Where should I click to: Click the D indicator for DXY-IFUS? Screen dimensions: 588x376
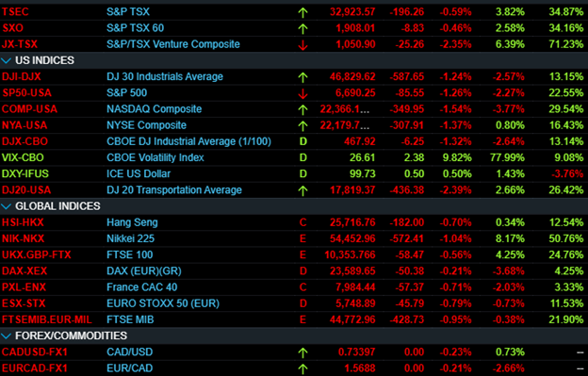point(303,174)
